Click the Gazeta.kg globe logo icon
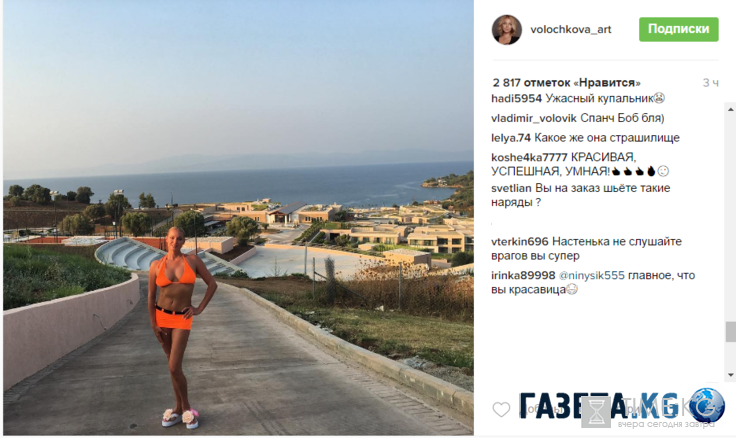This screenshot has width=736, height=438. [x=706, y=405]
